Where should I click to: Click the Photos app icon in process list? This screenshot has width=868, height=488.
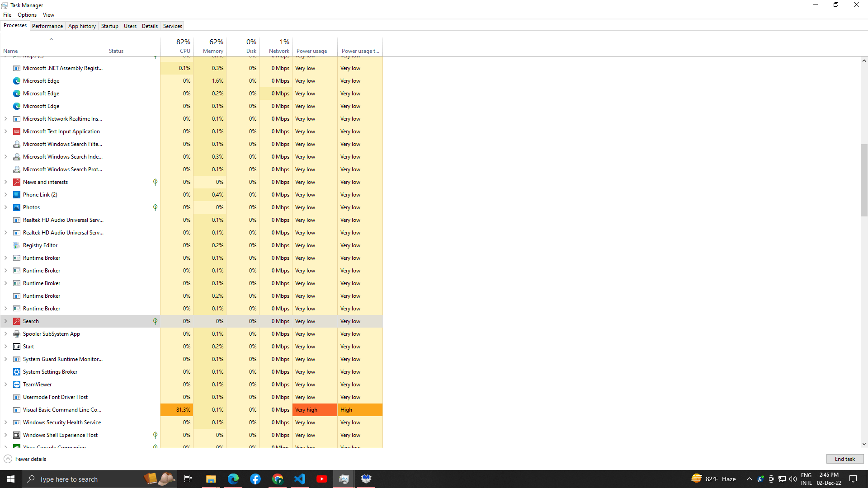pos(16,207)
